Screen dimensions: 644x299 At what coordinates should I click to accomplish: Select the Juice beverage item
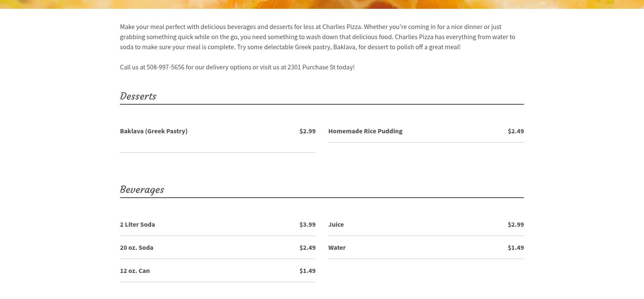[x=336, y=225]
